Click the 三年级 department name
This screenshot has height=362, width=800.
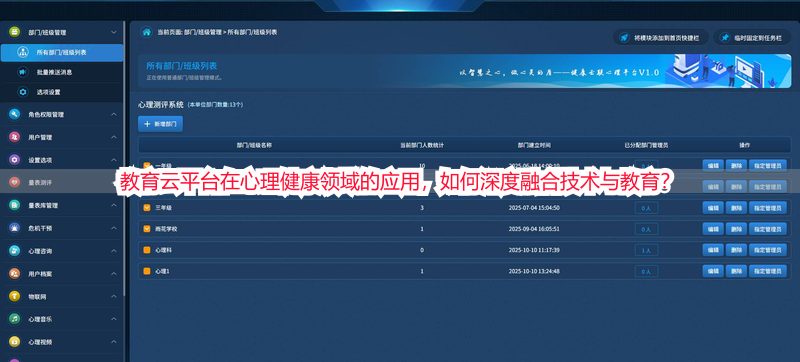[162, 208]
